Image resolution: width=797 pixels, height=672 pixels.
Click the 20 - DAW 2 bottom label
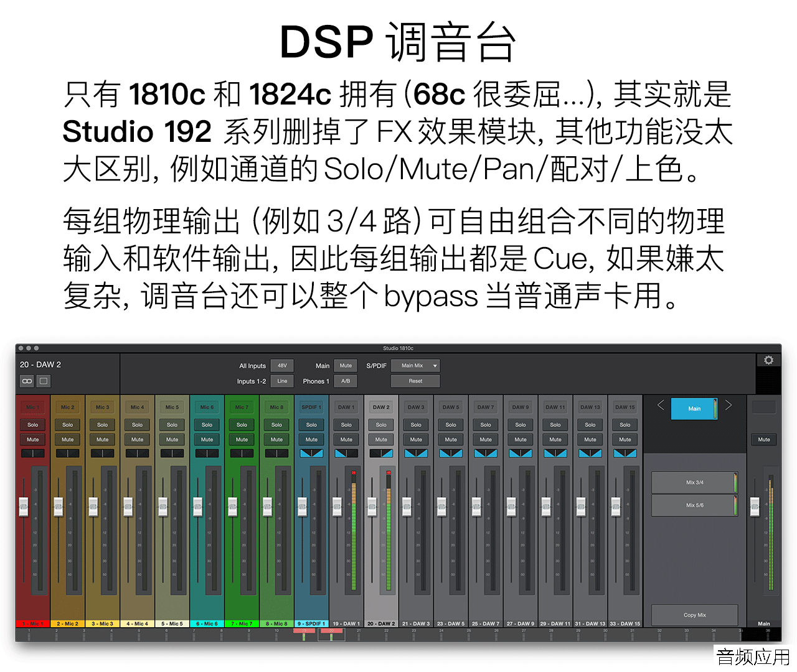382,623
